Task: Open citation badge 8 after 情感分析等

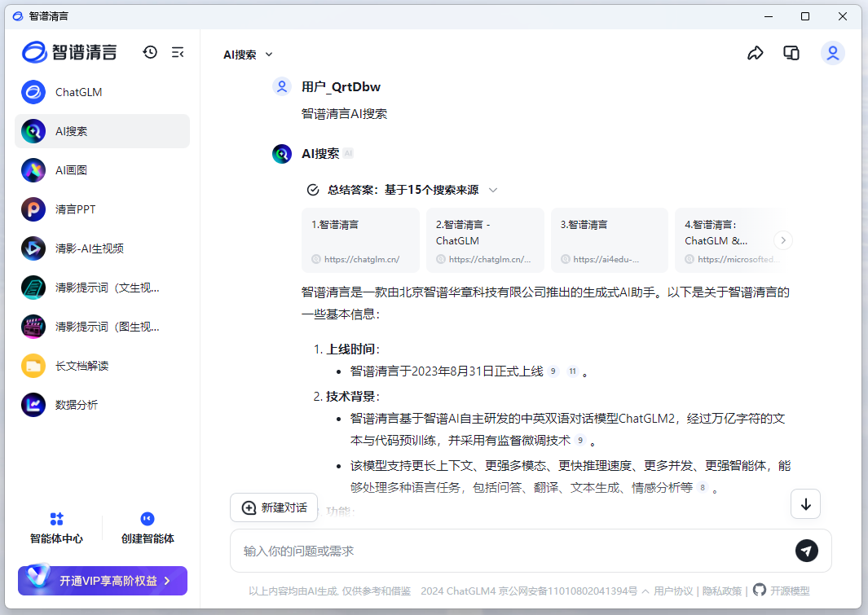Action: [703, 488]
